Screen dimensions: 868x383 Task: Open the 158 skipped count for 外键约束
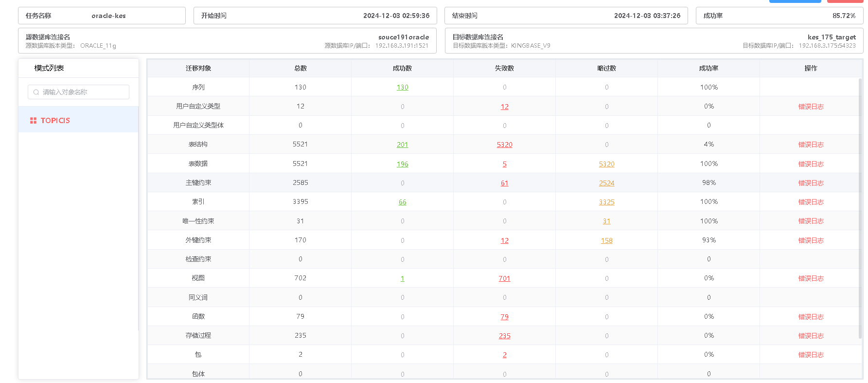[x=606, y=240]
